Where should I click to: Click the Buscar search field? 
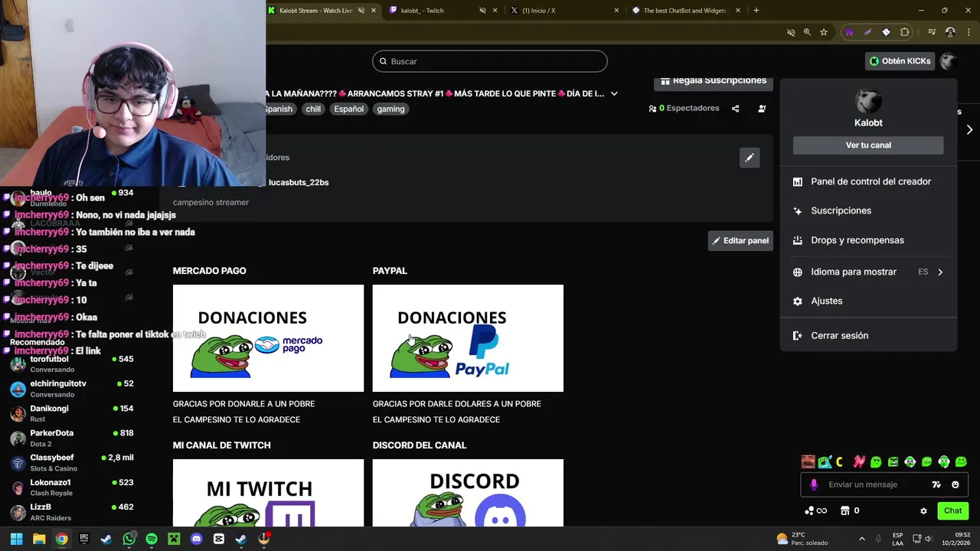pyautogui.click(x=490, y=61)
